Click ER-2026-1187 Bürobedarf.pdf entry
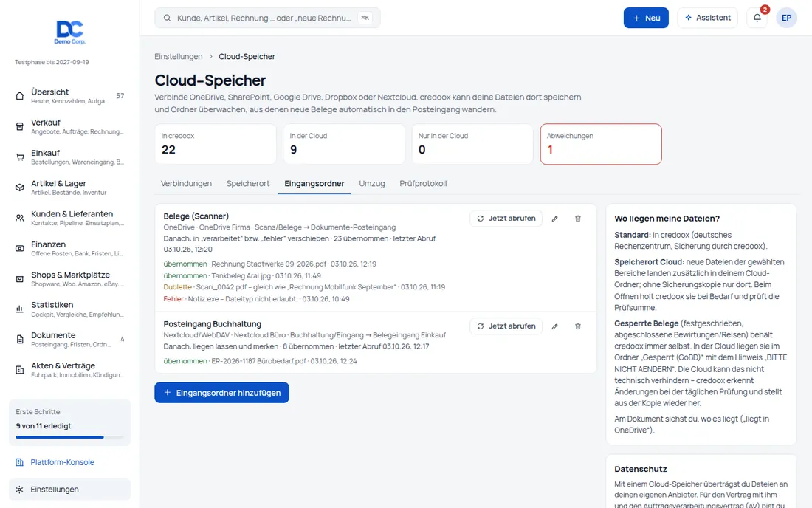Screen dimensions: 812x508 [260, 361]
